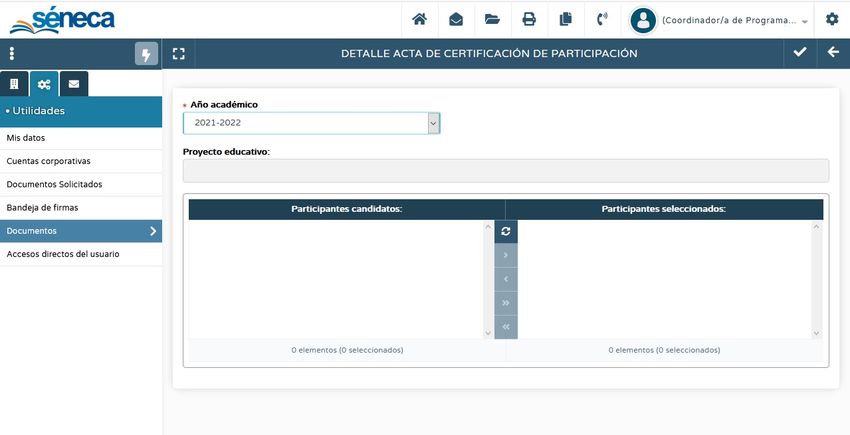The image size is (850, 435).
Task: Click the phone support icon
Action: [601, 19]
